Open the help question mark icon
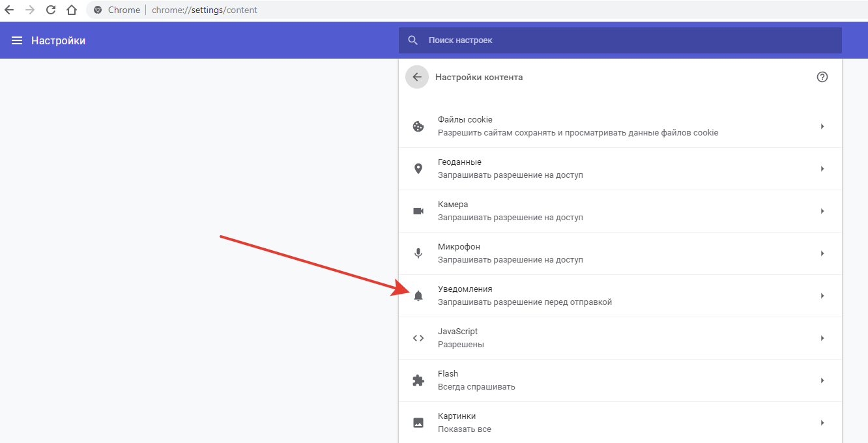The image size is (868, 443). 822,77
